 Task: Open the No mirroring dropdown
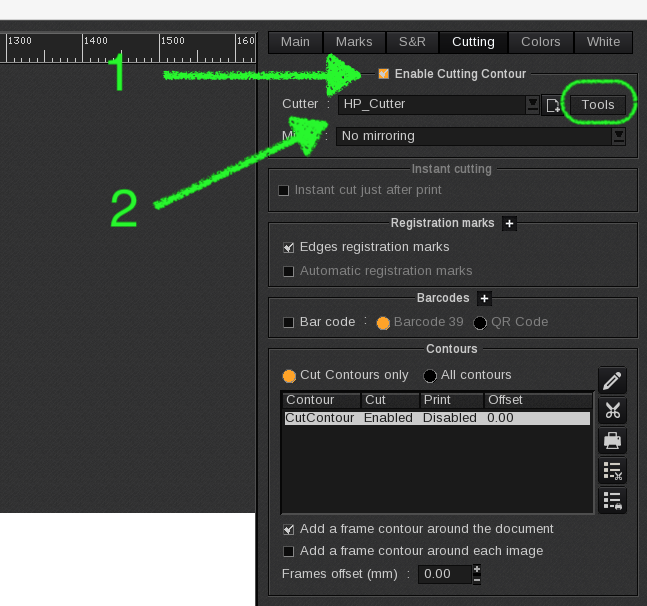619,136
